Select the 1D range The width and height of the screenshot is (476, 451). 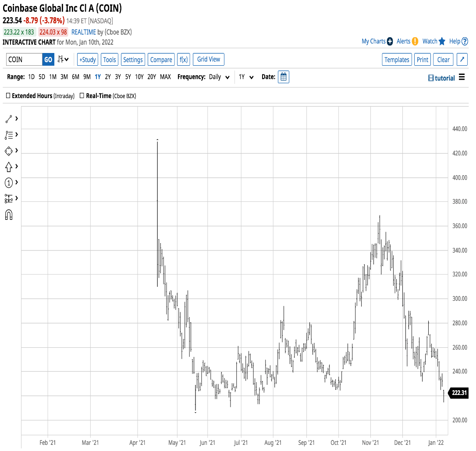pyautogui.click(x=31, y=77)
